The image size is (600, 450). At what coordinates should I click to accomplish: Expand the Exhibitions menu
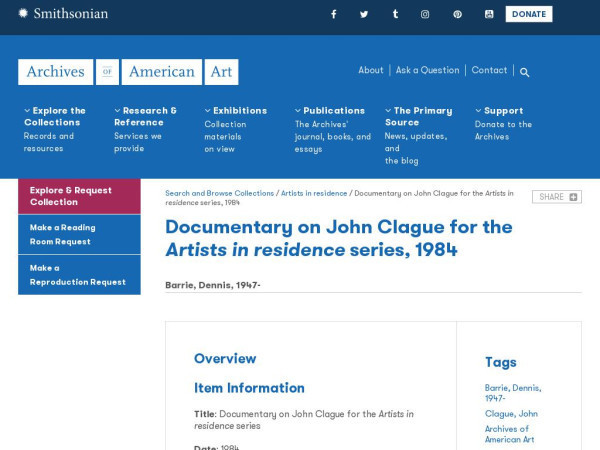tap(236, 111)
